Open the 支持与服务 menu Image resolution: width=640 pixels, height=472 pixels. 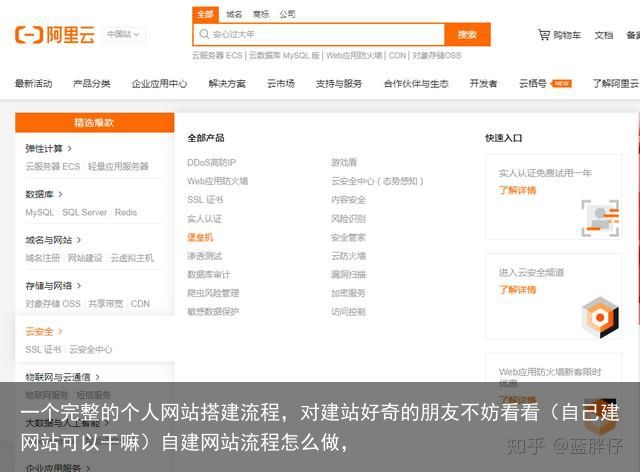tap(339, 84)
